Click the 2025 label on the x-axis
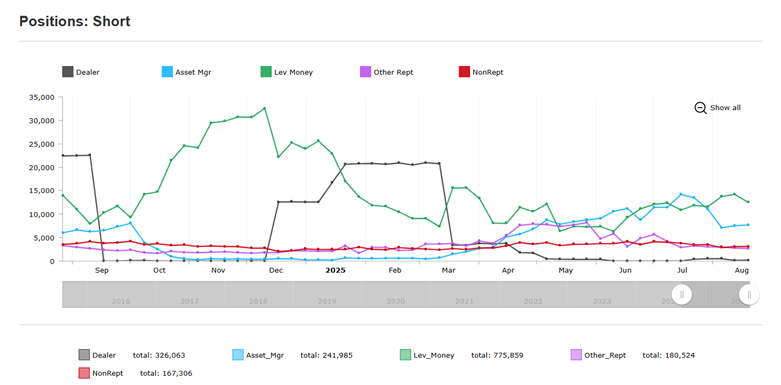 click(x=335, y=270)
